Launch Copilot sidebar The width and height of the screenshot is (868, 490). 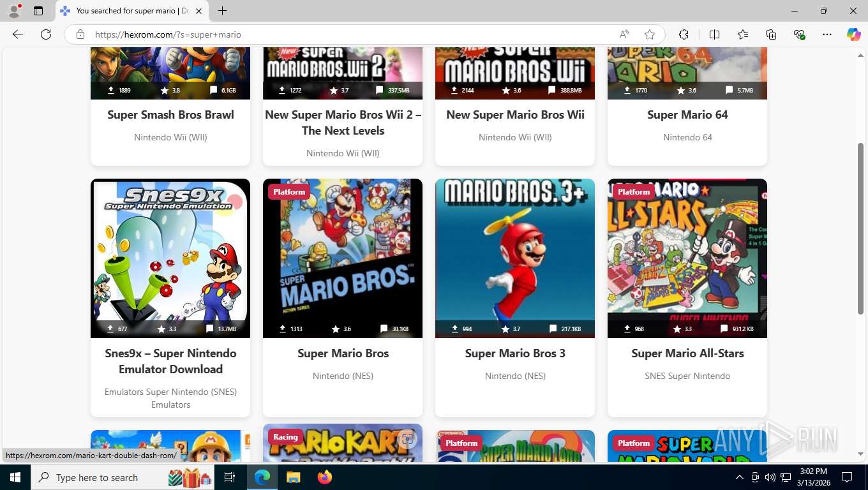pos(854,34)
